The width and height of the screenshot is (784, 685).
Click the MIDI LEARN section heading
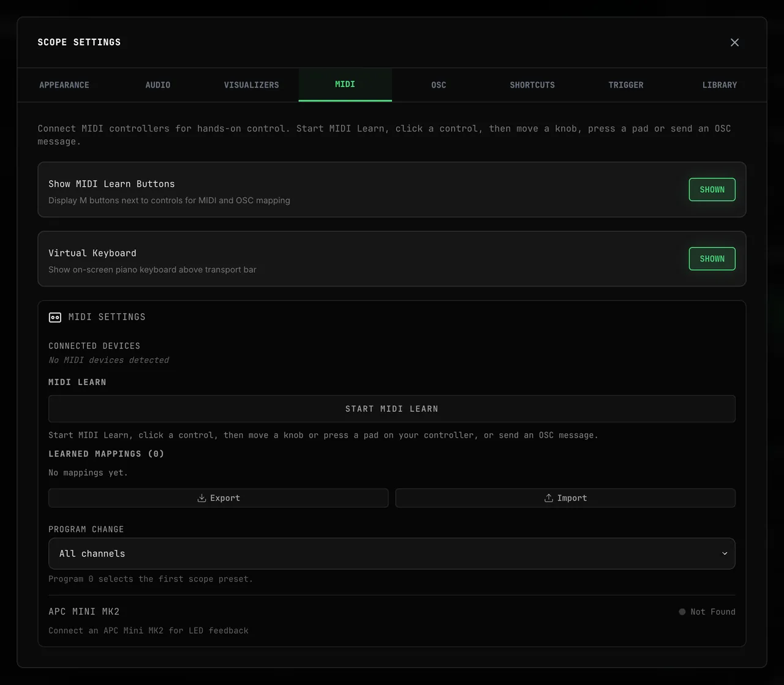[77, 382]
